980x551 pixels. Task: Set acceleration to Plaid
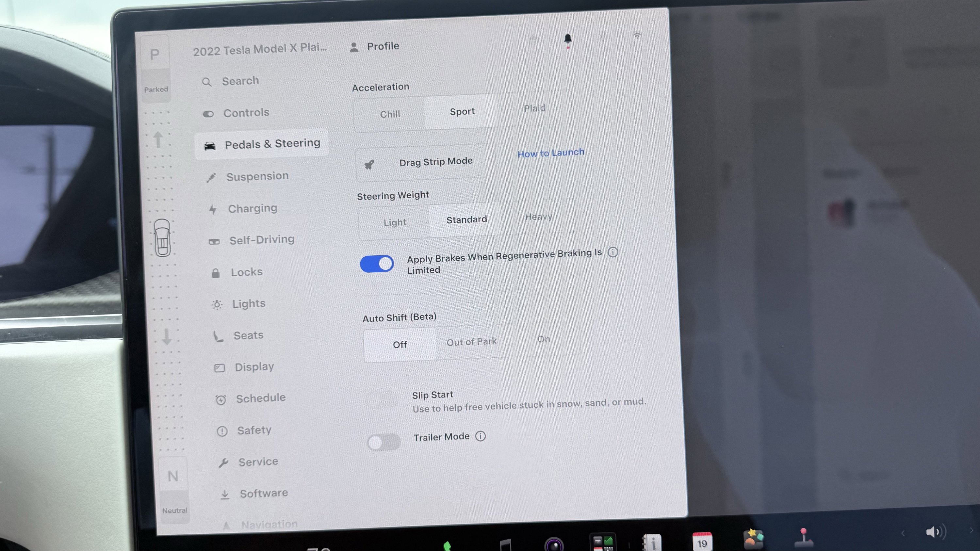tap(534, 108)
